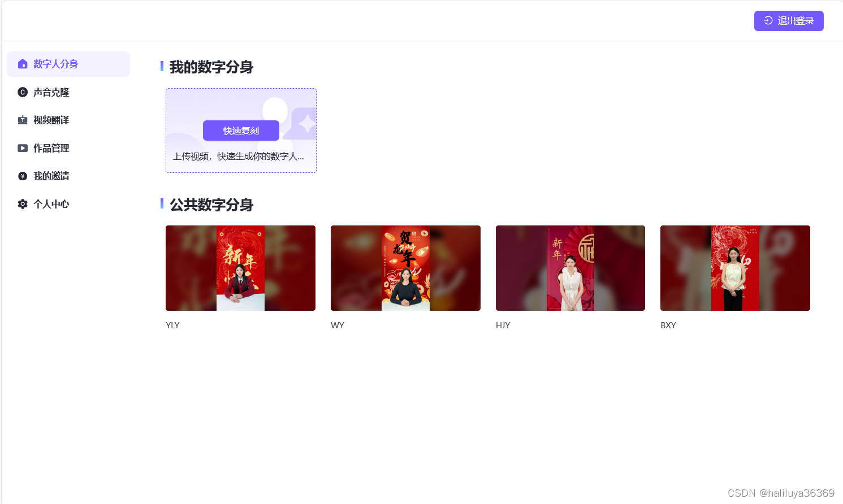Click the YLY name label
This screenshot has height=504, width=843.
pos(172,325)
